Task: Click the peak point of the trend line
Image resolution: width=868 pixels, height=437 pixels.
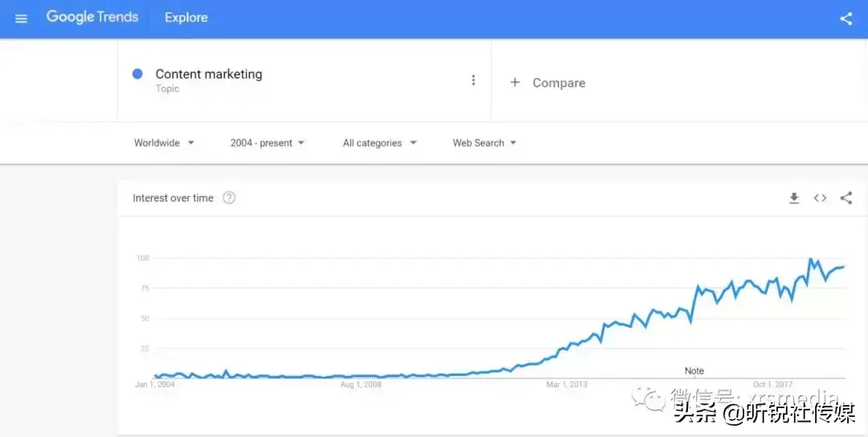Action: click(810, 259)
